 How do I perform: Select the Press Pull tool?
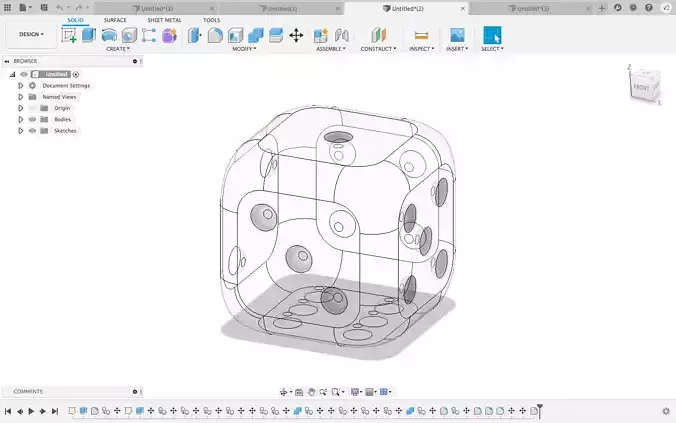click(195, 35)
